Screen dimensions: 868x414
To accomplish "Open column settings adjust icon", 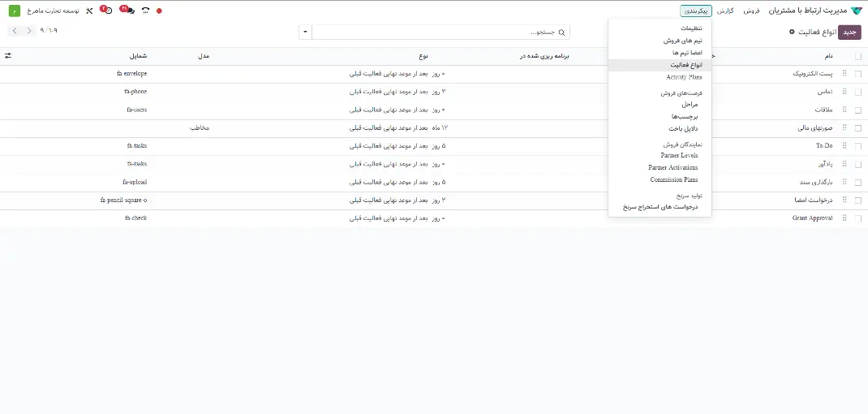I will [x=8, y=56].
